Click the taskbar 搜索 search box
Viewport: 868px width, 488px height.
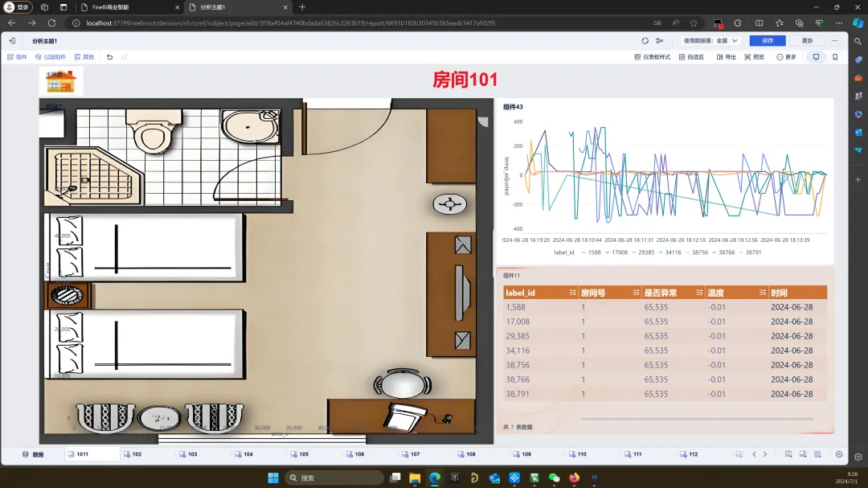point(334,478)
